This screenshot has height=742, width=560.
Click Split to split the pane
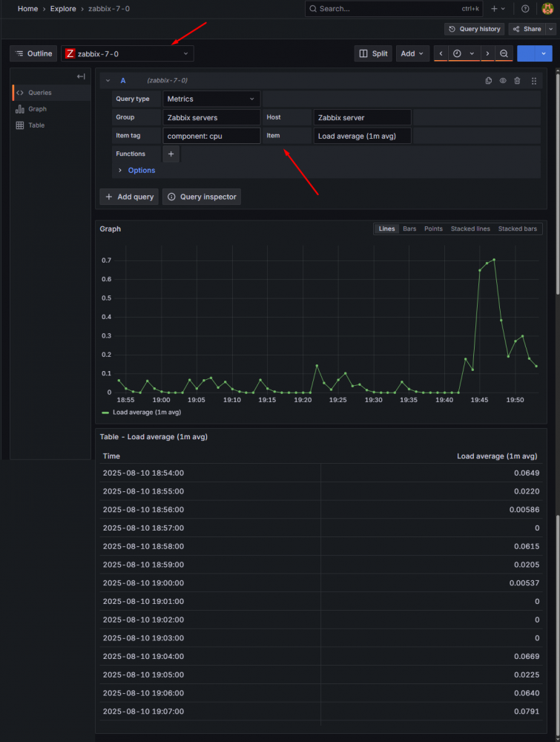[x=373, y=53]
